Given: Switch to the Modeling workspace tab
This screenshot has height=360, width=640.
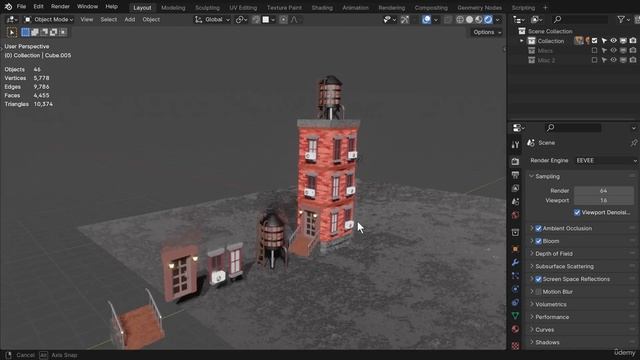Looking at the screenshot, I should click(173, 8).
